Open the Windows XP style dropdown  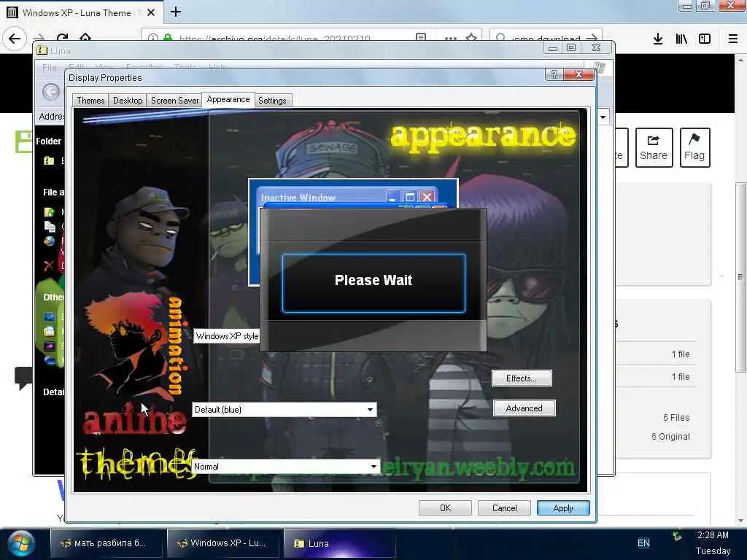point(228,336)
